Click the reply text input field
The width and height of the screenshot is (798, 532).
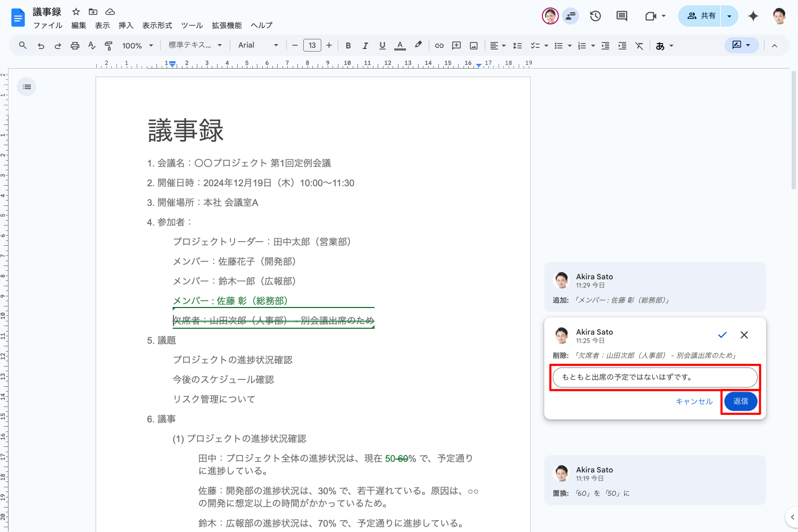(x=655, y=377)
